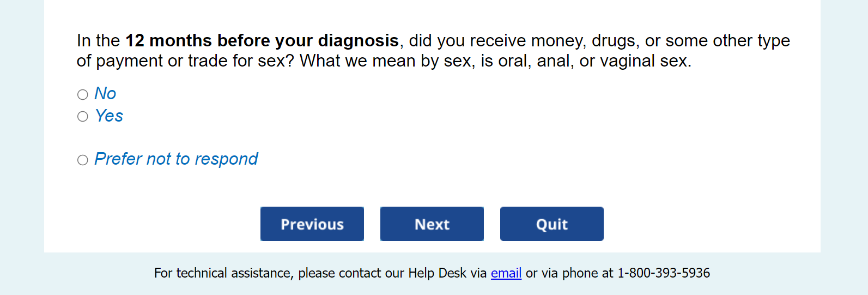Click "For technical assistance" in the footer
Image resolution: width=868 pixels, height=295 pixels.
click(x=223, y=273)
